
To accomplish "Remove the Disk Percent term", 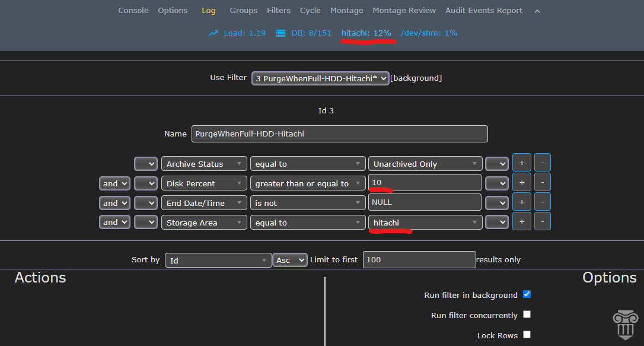I will (x=543, y=182).
